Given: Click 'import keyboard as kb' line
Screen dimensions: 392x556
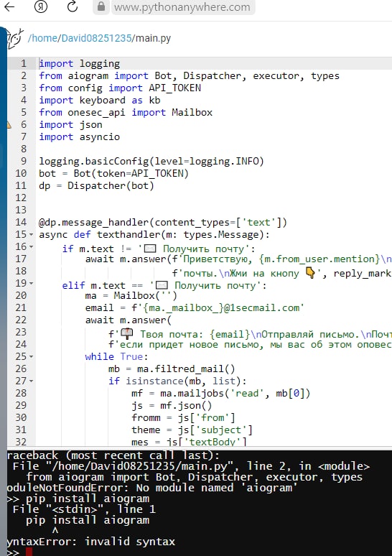Looking at the screenshot, I should coord(100,101).
